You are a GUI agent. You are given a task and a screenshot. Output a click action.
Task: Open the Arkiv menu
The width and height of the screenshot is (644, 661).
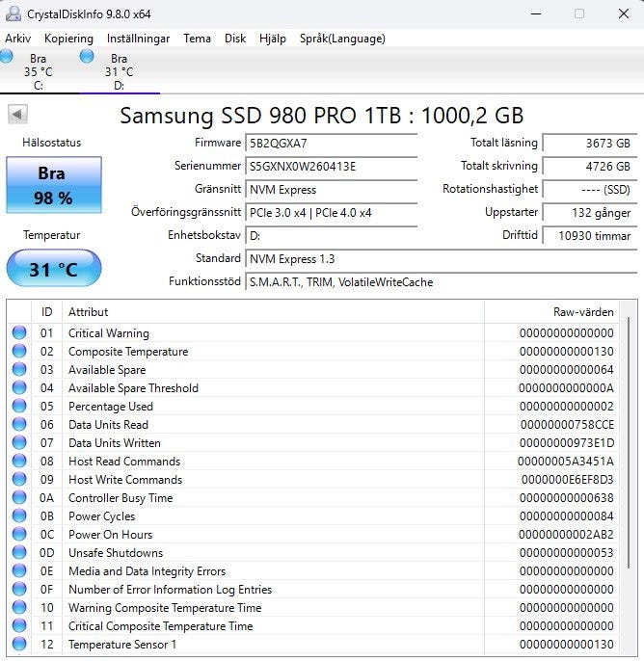(18, 39)
